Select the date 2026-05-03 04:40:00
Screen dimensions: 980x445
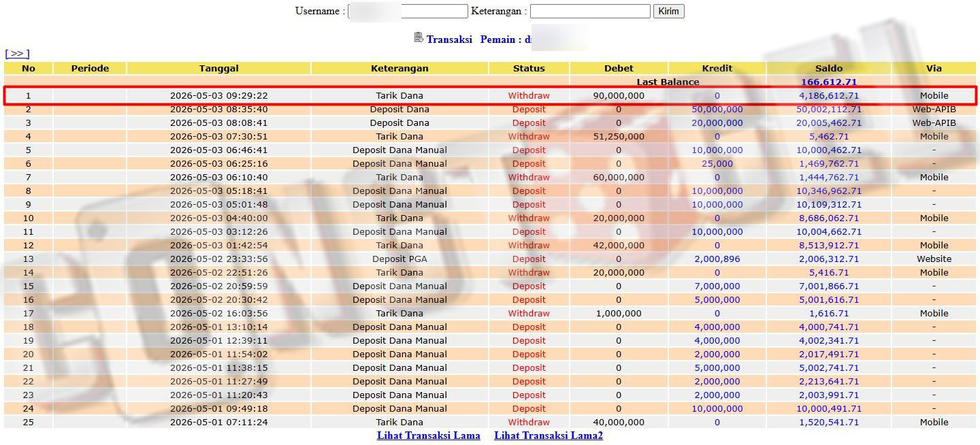pos(218,218)
